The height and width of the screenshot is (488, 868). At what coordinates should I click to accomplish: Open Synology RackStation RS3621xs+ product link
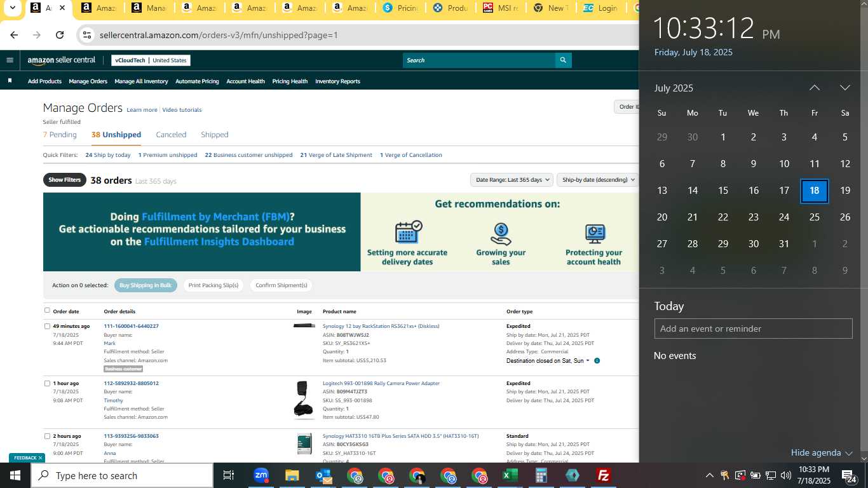[x=381, y=326]
